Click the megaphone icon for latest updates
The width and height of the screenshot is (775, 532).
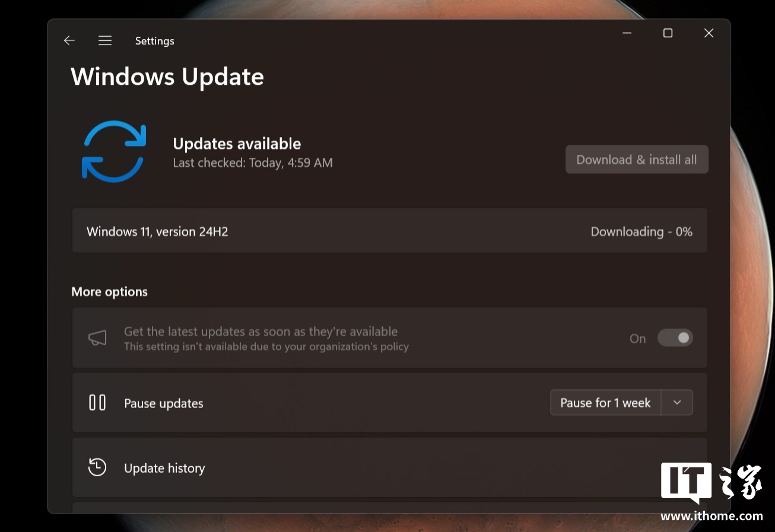point(97,338)
